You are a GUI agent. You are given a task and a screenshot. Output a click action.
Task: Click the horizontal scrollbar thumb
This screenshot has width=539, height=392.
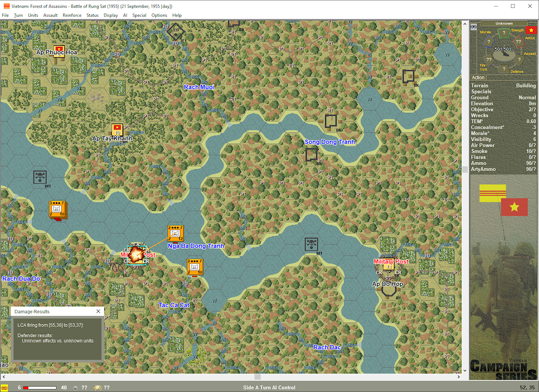pyautogui.click(x=258, y=377)
